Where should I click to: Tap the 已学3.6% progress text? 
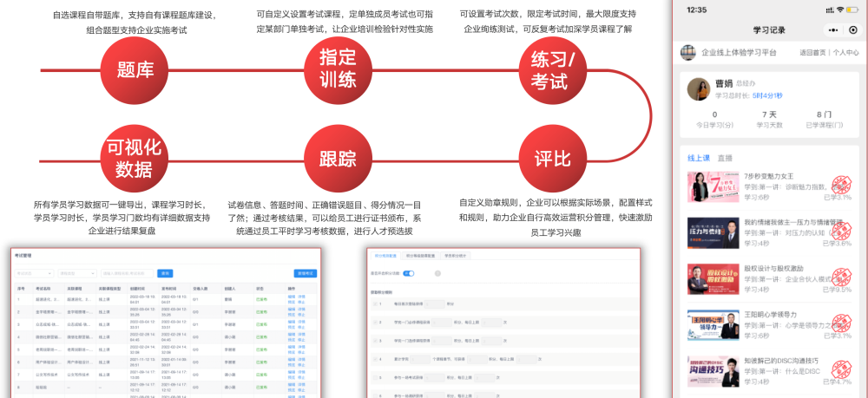(x=837, y=243)
